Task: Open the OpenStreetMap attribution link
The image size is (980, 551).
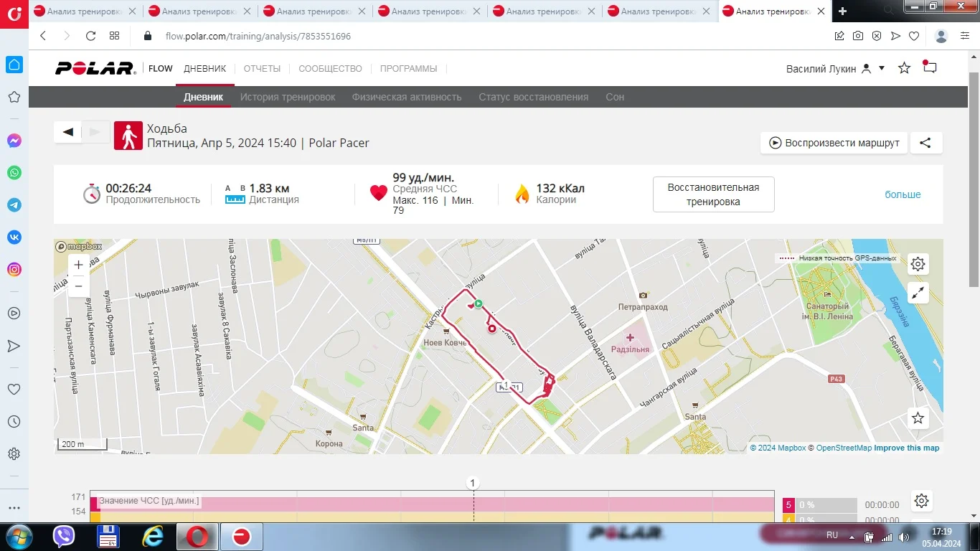Action: 844,448
